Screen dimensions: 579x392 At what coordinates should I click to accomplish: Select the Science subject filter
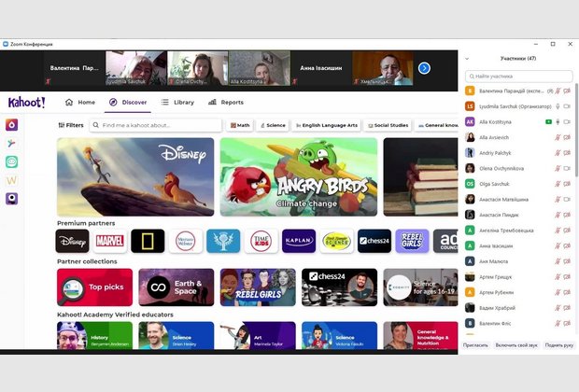click(x=274, y=125)
